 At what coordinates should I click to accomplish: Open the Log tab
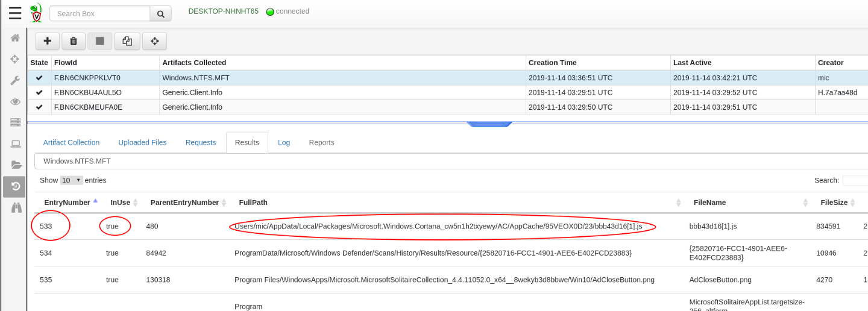284,143
